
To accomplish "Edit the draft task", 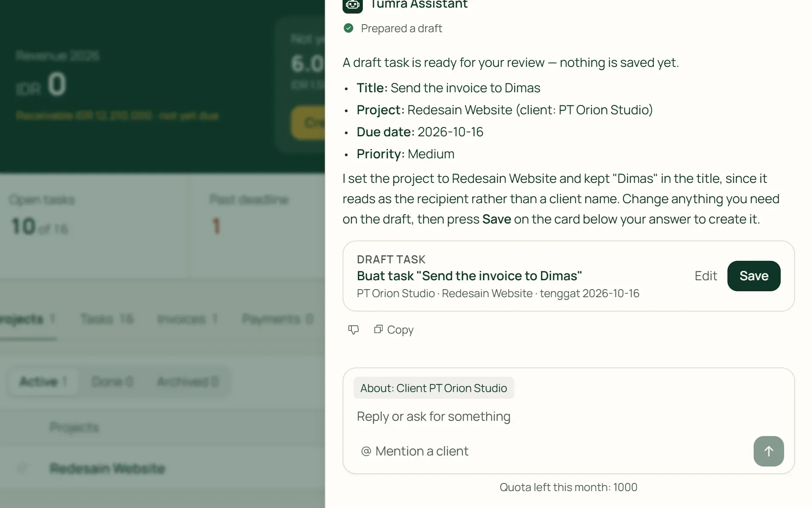I will coord(706,276).
